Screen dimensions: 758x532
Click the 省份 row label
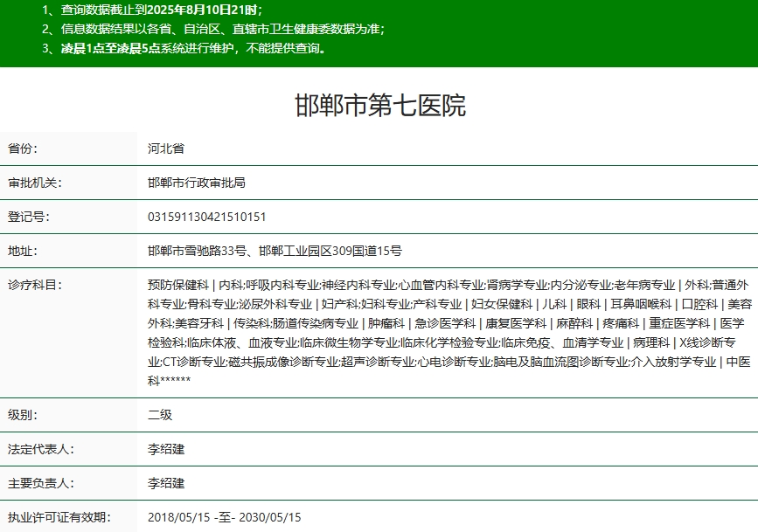[24, 149]
